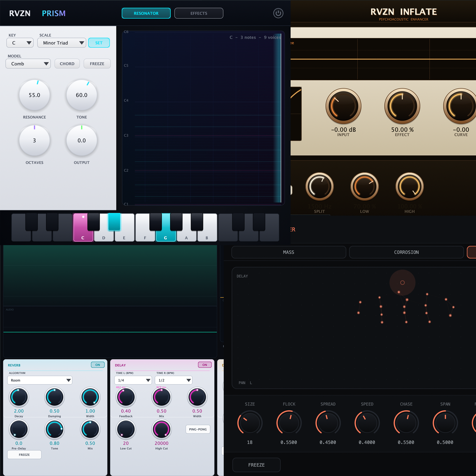Click the highlighted G key on keyboard
476x476 pixels.
coord(166,236)
